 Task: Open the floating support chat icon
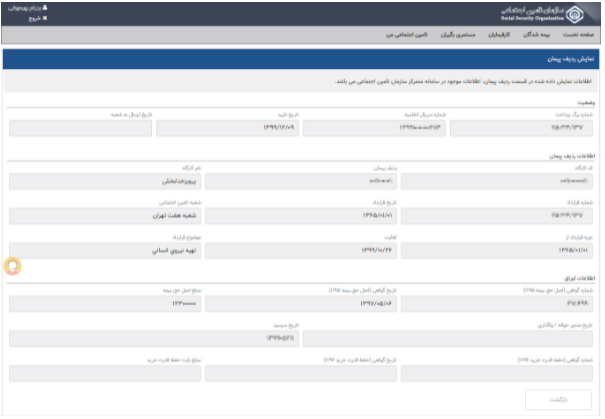tap(13, 266)
